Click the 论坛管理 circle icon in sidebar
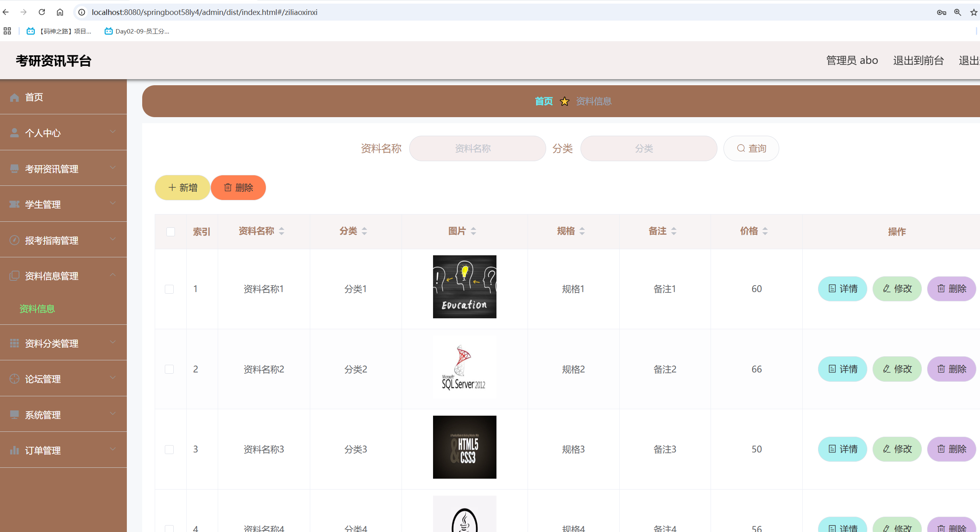This screenshot has height=532, width=980. pyautogui.click(x=15, y=378)
